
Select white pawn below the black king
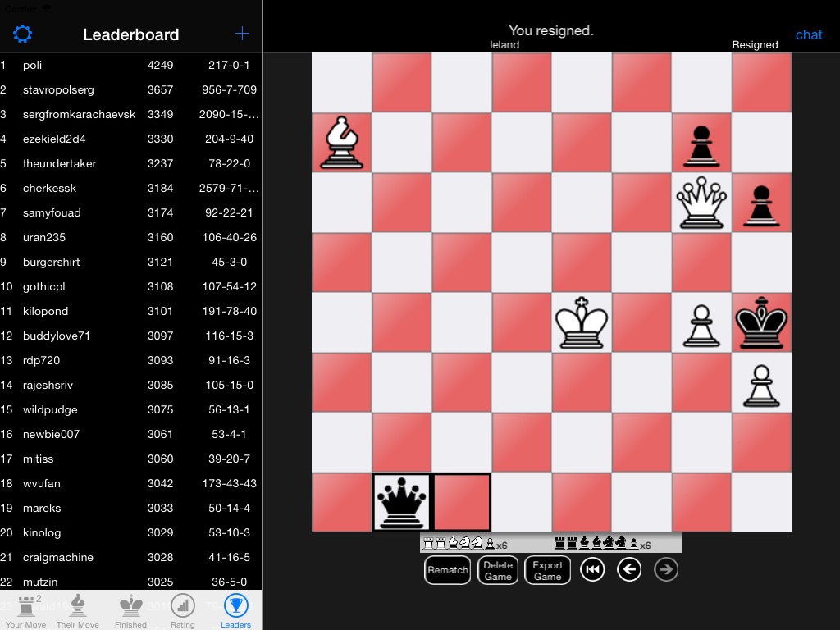point(761,386)
